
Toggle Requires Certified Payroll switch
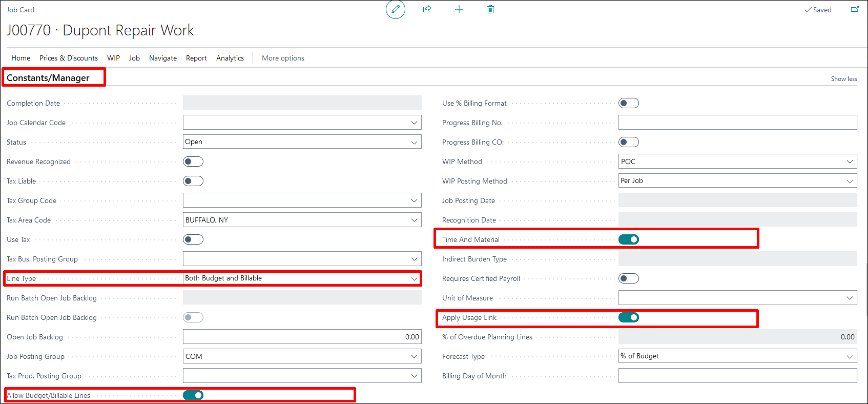pyautogui.click(x=629, y=278)
